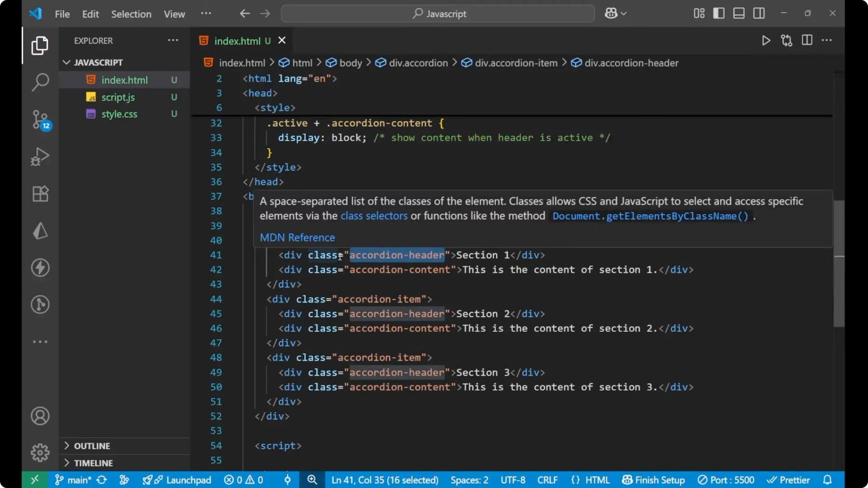Image resolution: width=868 pixels, height=488 pixels.
Task: Open the Selection menu
Action: click(131, 14)
